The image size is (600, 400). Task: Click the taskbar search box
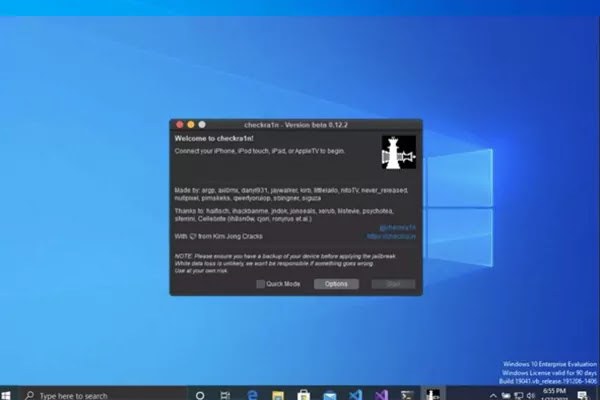tap(103, 395)
